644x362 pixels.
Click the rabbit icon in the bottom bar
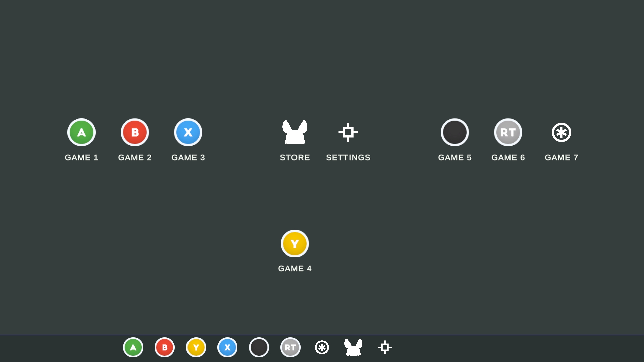(x=353, y=347)
